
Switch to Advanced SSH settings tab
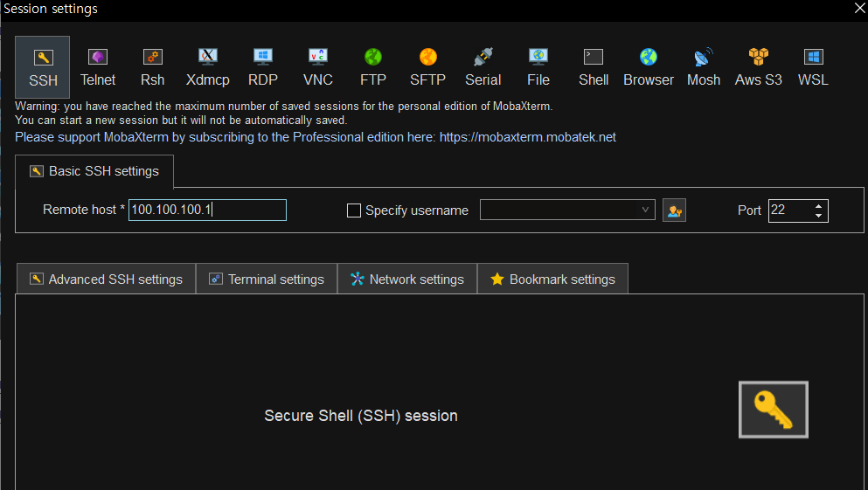click(106, 280)
